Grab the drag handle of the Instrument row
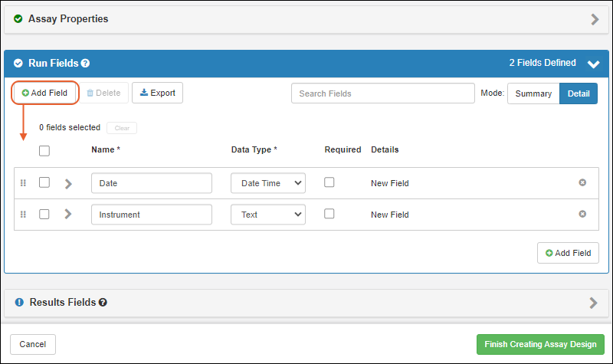613x364 pixels. click(x=23, y=215)
